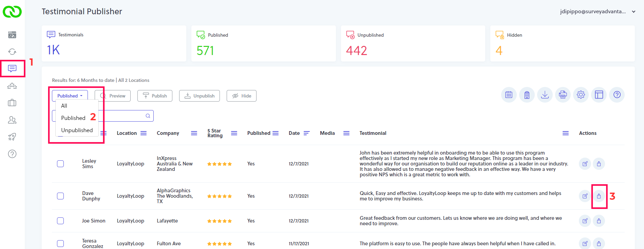Click Joe Simon's five-star rating
Screen dimensions: 644x249
tap(220, 221)
